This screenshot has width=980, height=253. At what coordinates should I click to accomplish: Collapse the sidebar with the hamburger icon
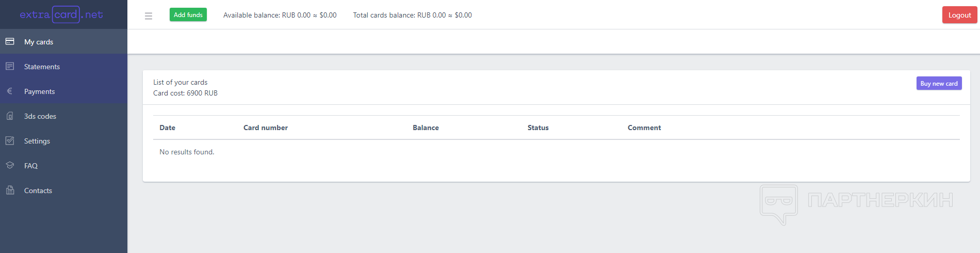coord(149,16)
